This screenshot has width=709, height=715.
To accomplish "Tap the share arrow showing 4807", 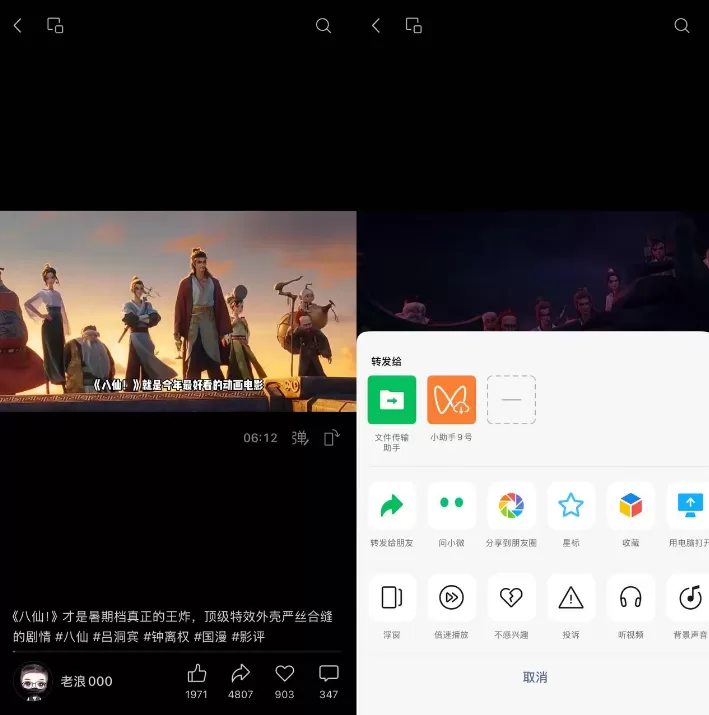I will (x=240, y=681).
